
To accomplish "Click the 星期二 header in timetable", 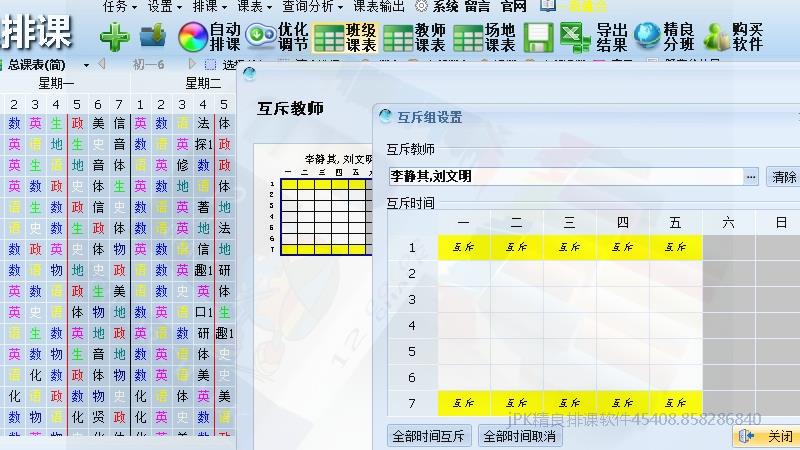I will tap(203, 83).
